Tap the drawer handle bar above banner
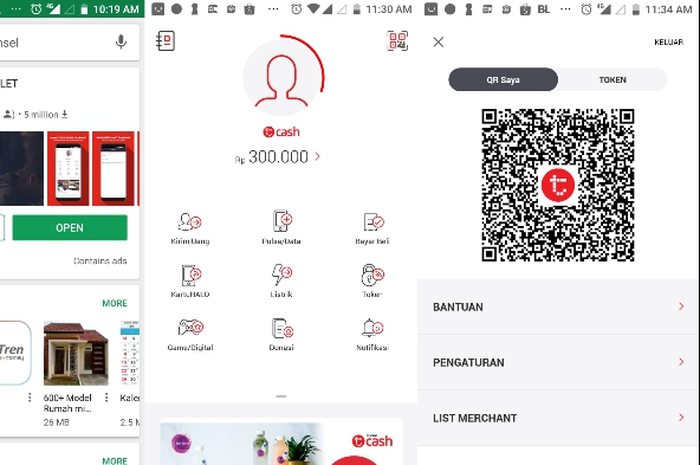The height and width of the screenshot is (465, 700). [x=281, y=396]
